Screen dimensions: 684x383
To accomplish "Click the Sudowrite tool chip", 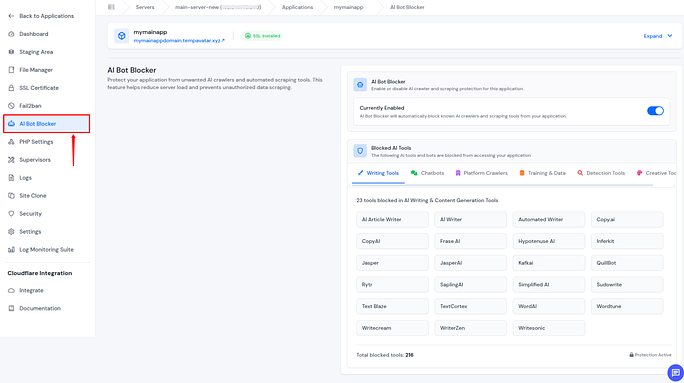I will 627,284.
